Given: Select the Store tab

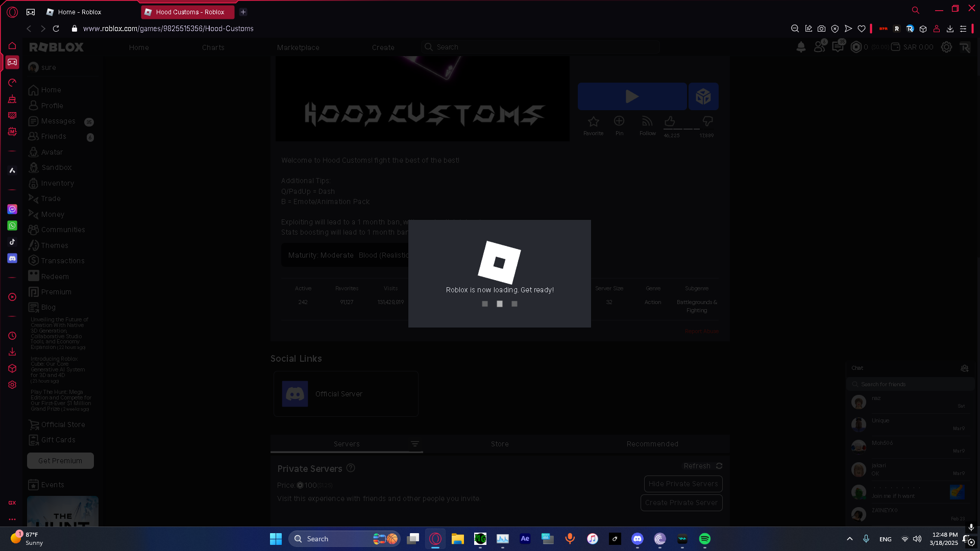Looking at the screenshot, I should coord(500,444).
